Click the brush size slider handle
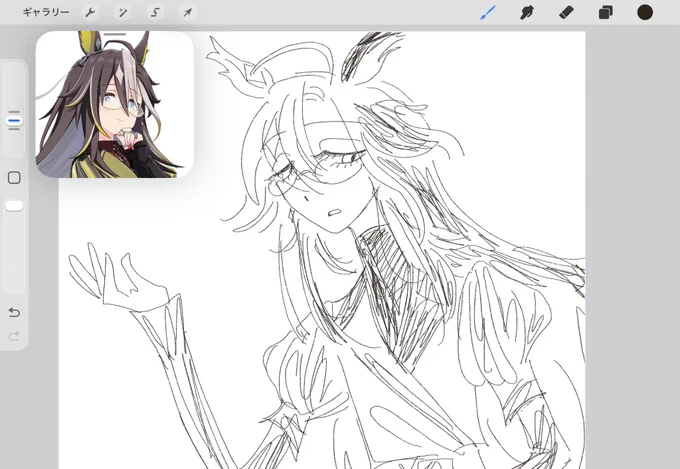 point(14,121)
